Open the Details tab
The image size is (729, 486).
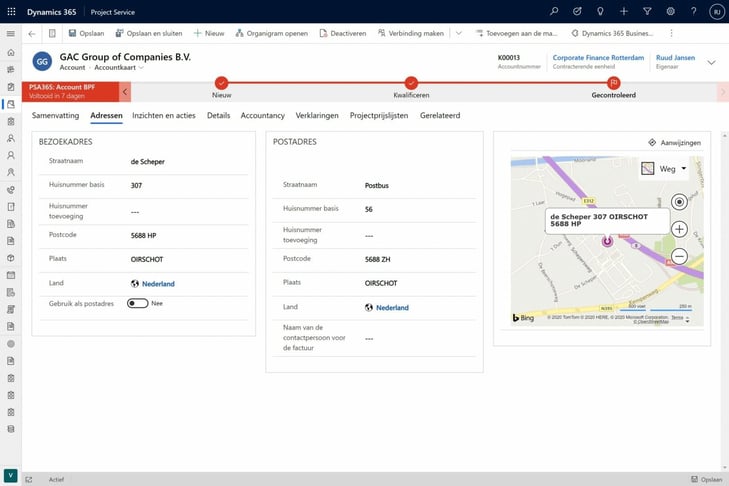[x=219, y=115]
